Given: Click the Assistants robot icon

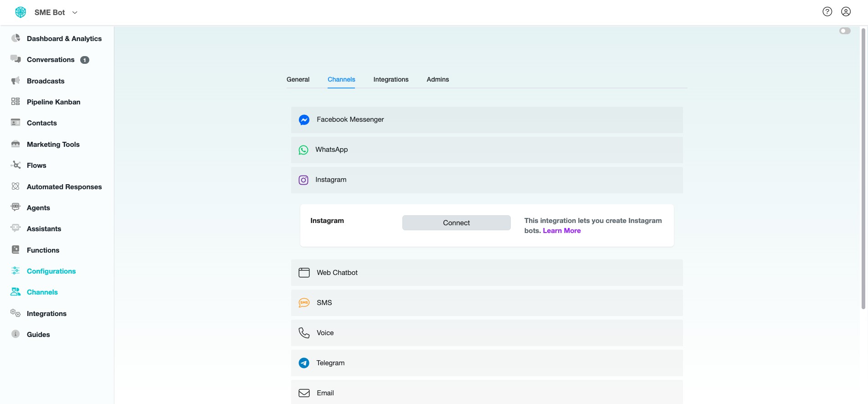Looking at the screenshot, I should click(16, 228).
